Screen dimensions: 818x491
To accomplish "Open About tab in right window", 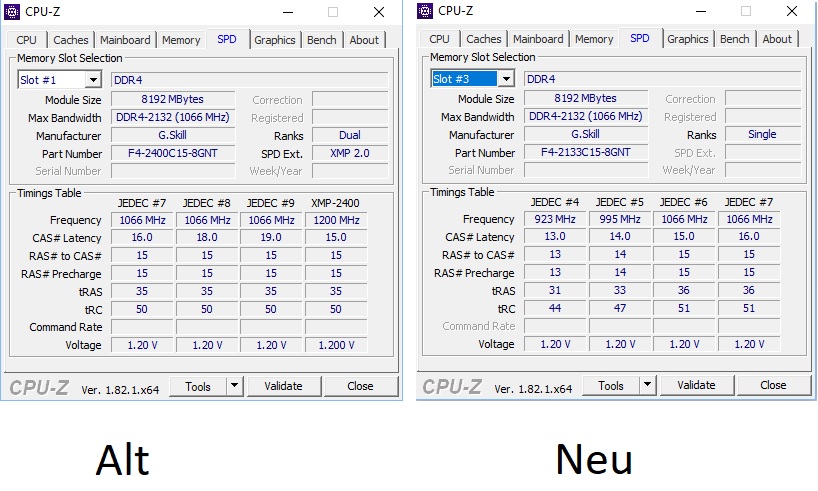I will [777, 39].
